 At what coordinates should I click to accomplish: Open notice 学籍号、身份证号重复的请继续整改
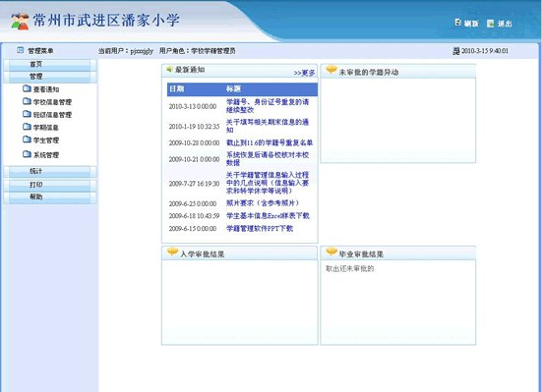tap(268, 106)
